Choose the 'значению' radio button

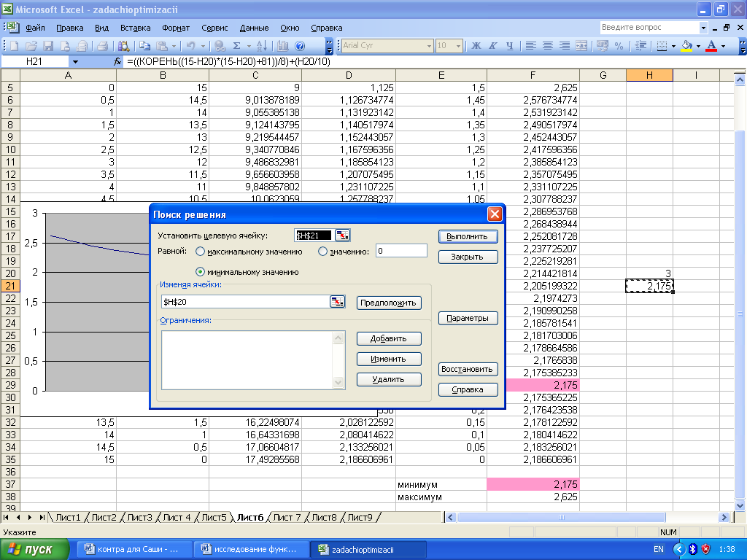[323, 252]
